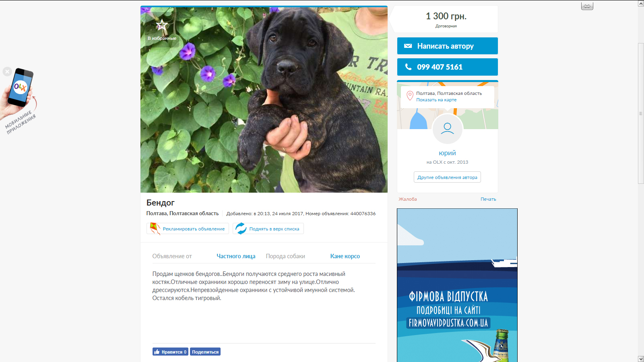644x362 pixels.
Task: Close the mobile apps promo banner
Action: pyautogui.click(x=7, y=72)
